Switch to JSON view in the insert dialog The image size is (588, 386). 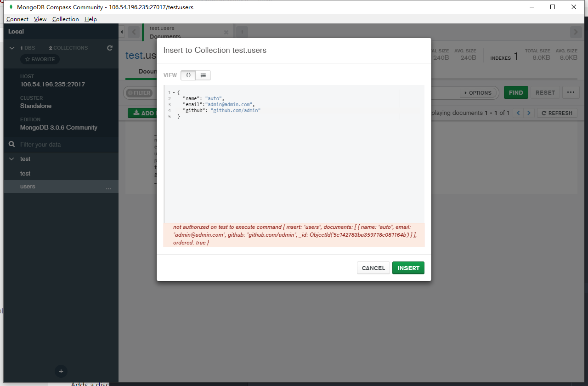[188, 75]
